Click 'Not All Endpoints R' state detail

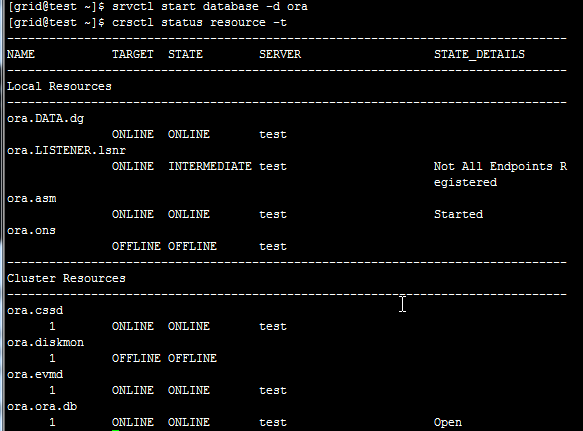(500, 166)
